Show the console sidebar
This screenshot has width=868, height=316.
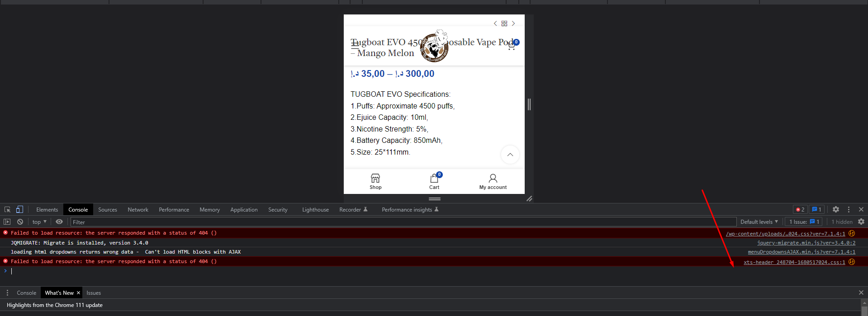[x=7, y=222]
